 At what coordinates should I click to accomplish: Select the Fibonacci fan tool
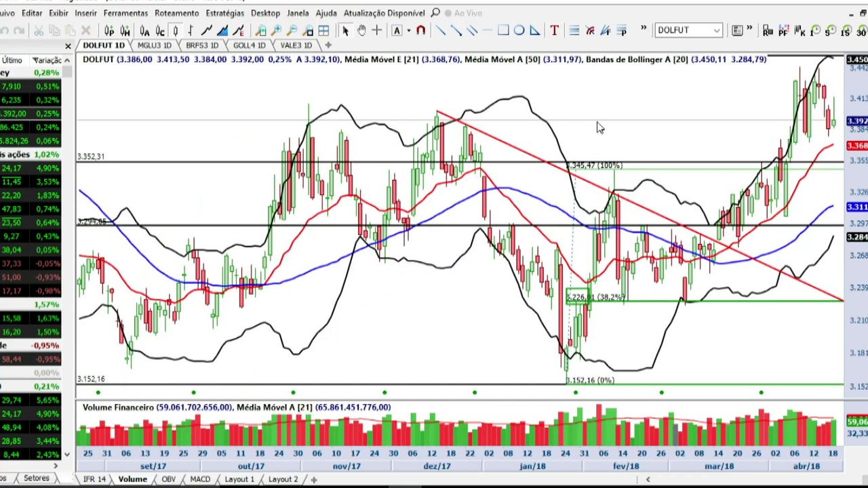click(x=606, y=30)
